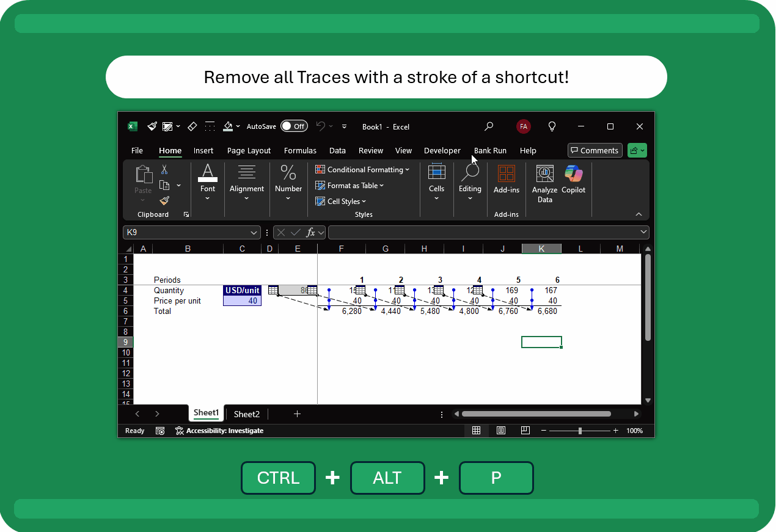Open the Add-ins button

coord(506,180)
